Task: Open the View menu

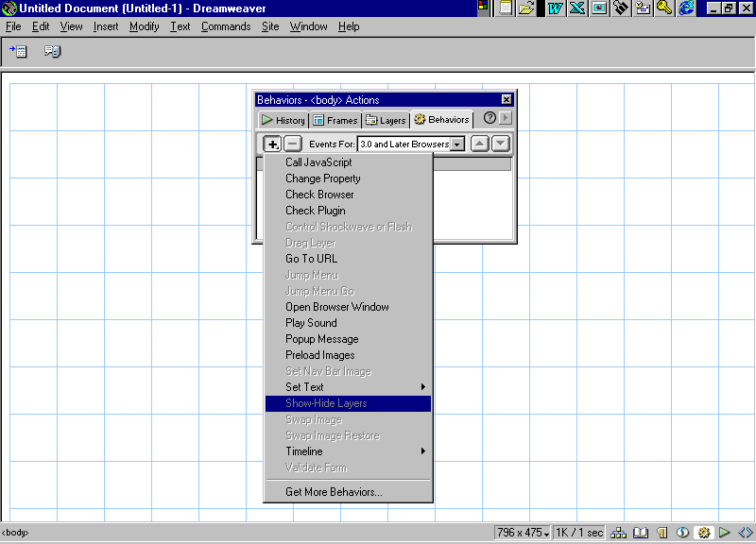Action: click(71, 26)
